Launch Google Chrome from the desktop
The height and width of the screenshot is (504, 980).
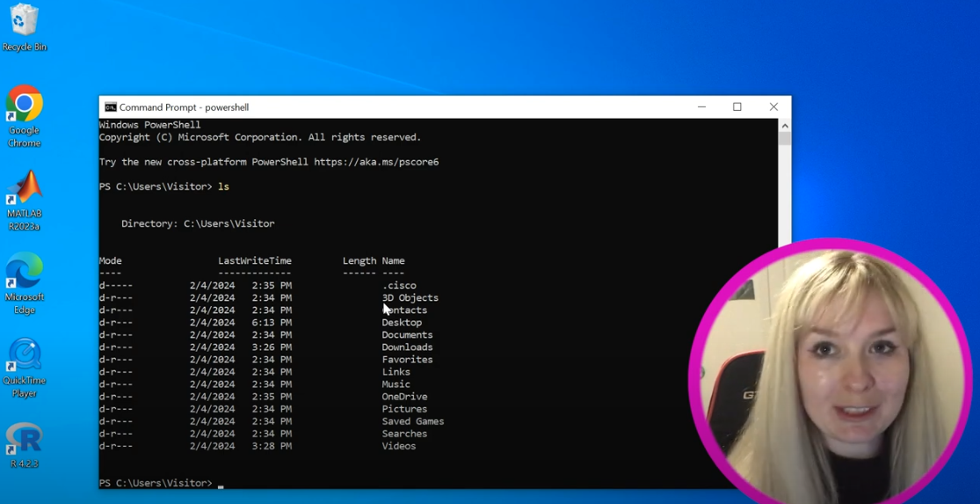25,116
